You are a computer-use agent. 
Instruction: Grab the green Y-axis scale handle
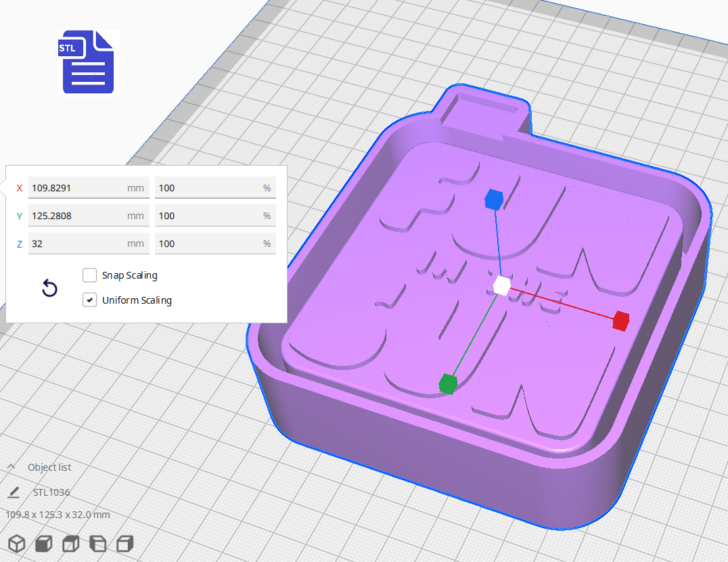tap(448, 384)
